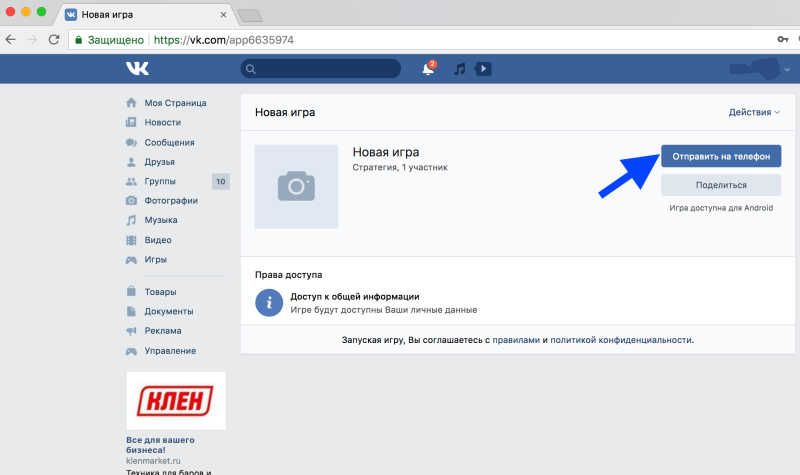
Task: Open Друзья in the sidebar
Action: coord(159,162)
